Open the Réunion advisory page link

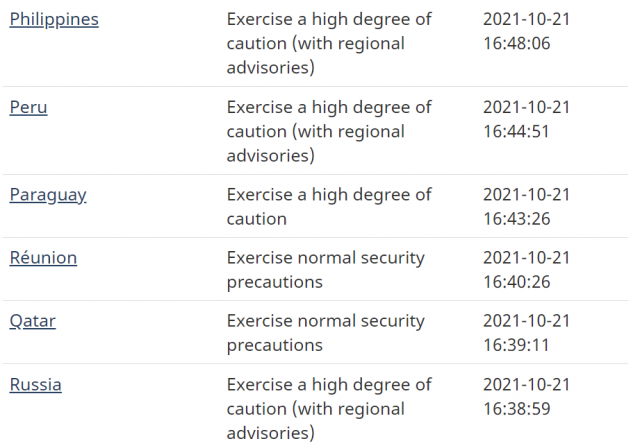pos(43,258)
